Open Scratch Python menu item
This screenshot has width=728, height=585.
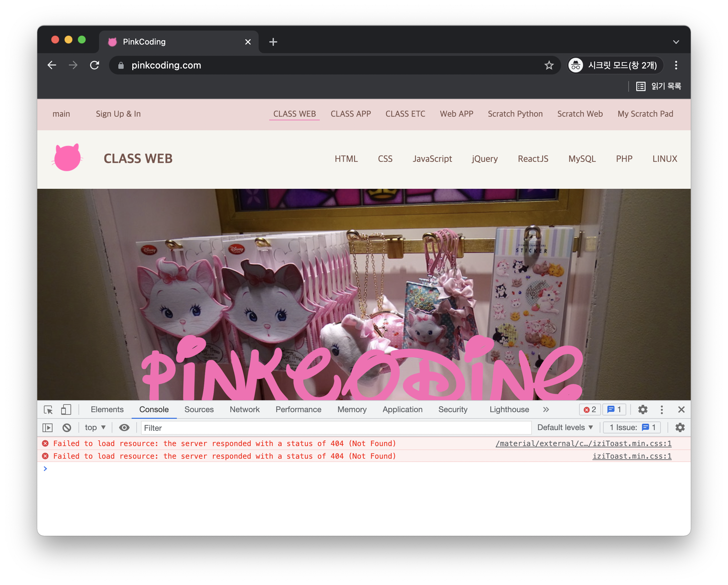coord(515,114)
